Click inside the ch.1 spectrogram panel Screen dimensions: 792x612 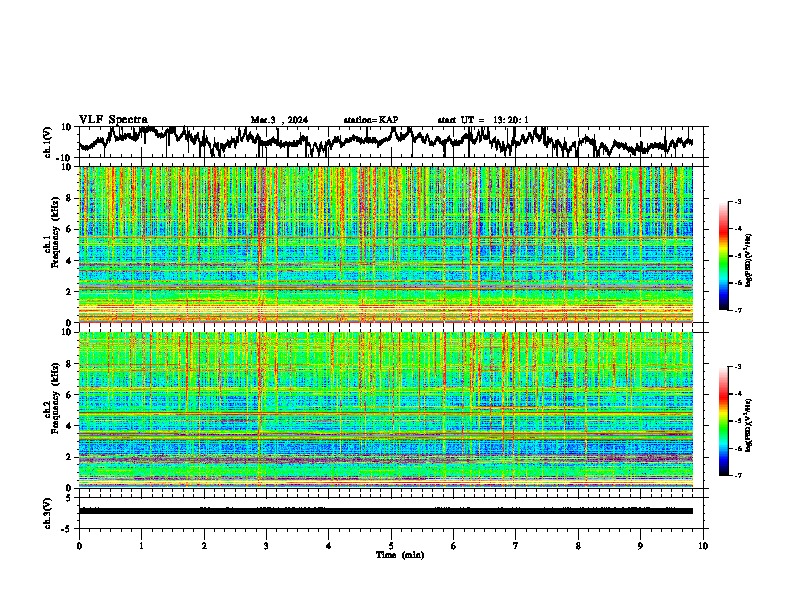pos(385,244)
